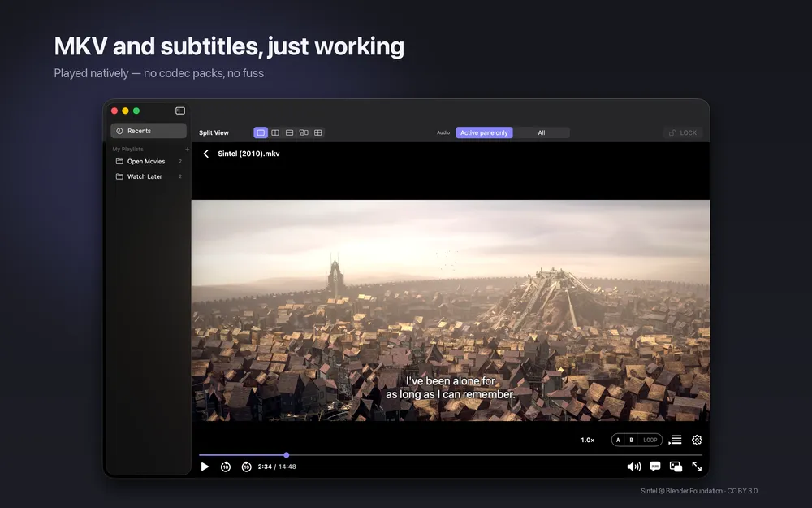Close the window with the red button
This screenshot has height=508, width=812.
pyautogui.click(x=114, y=111)
